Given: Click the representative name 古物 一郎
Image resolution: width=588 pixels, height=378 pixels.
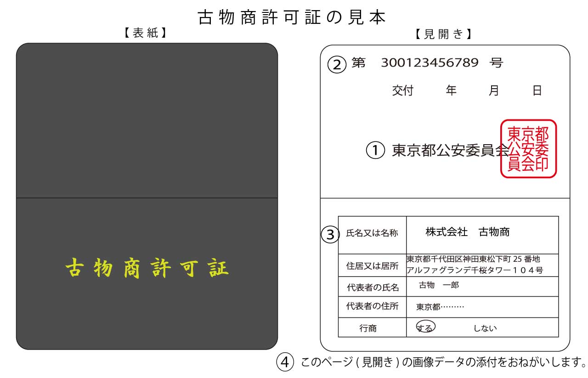Looking at the screenshot, I should pos(439,285).
